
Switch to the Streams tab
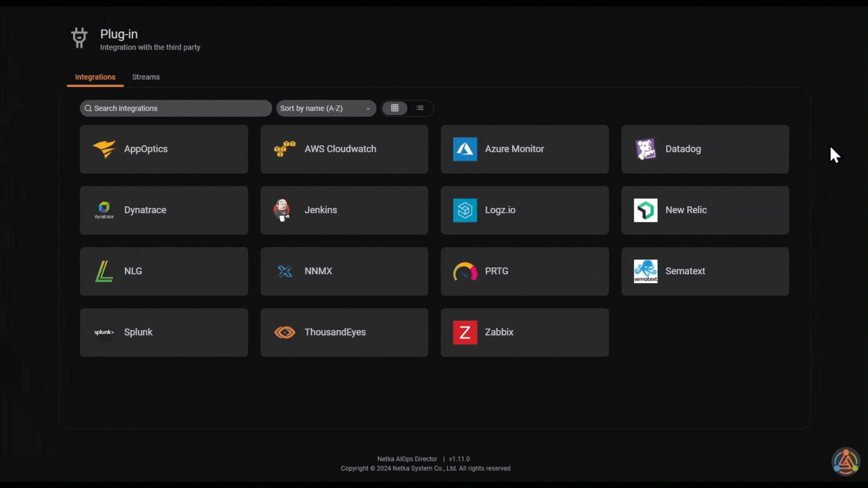(x=146, y=77)
